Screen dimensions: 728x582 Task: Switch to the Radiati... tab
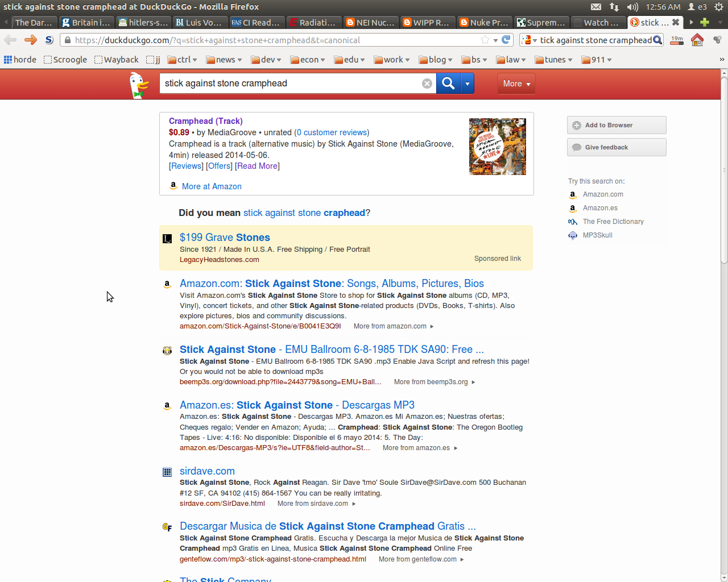(x=313, y=22)
